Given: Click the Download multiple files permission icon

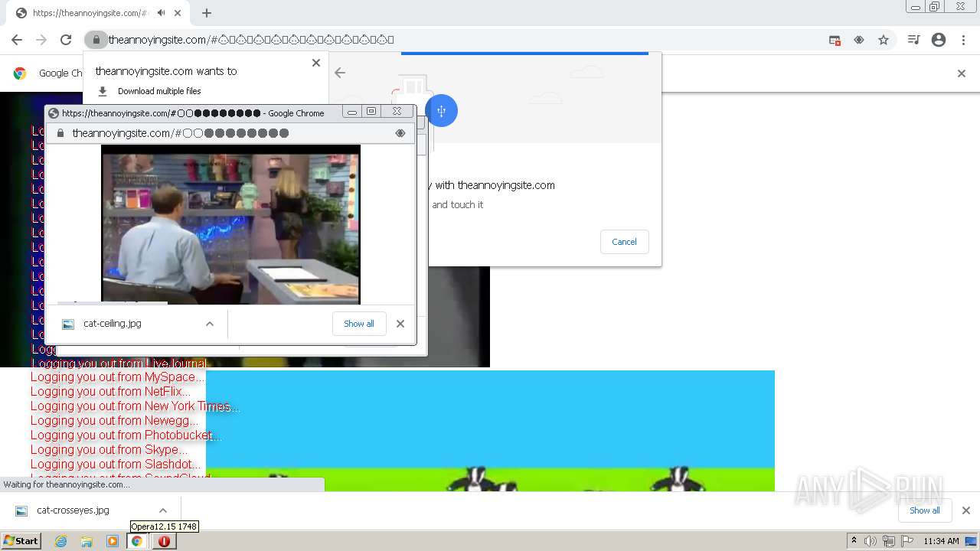Looking at the screenshot, I should tap(103, 91).
